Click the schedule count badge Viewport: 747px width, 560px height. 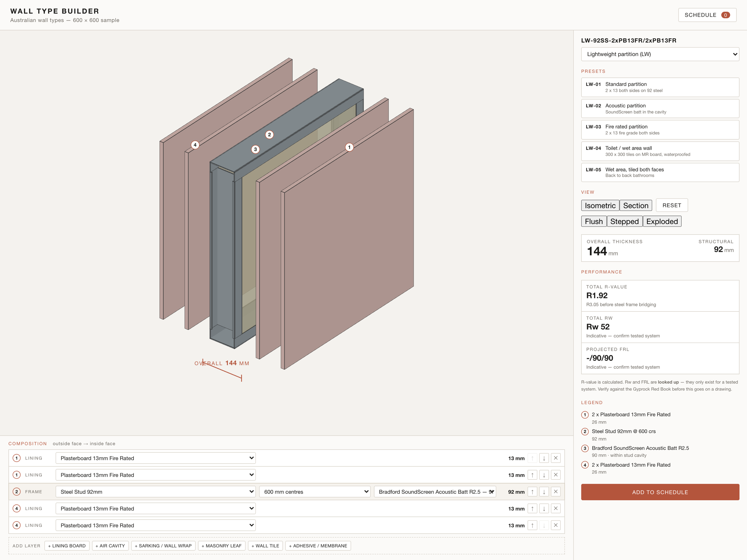click(x=726, y=15)
